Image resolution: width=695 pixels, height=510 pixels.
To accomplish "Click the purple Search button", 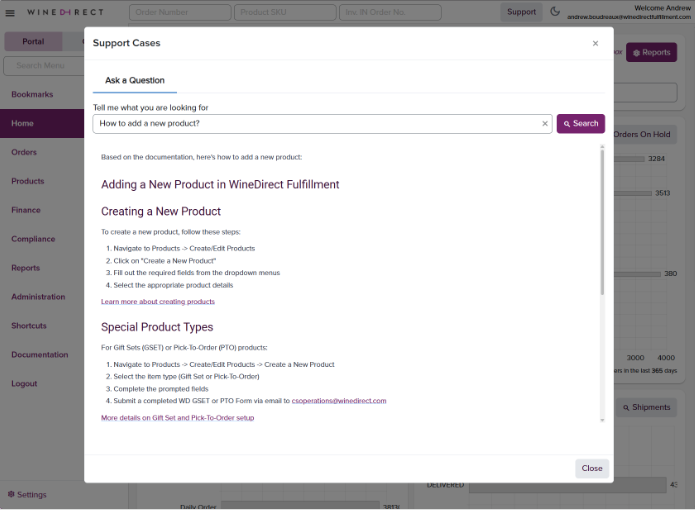I will coord(581,124).
